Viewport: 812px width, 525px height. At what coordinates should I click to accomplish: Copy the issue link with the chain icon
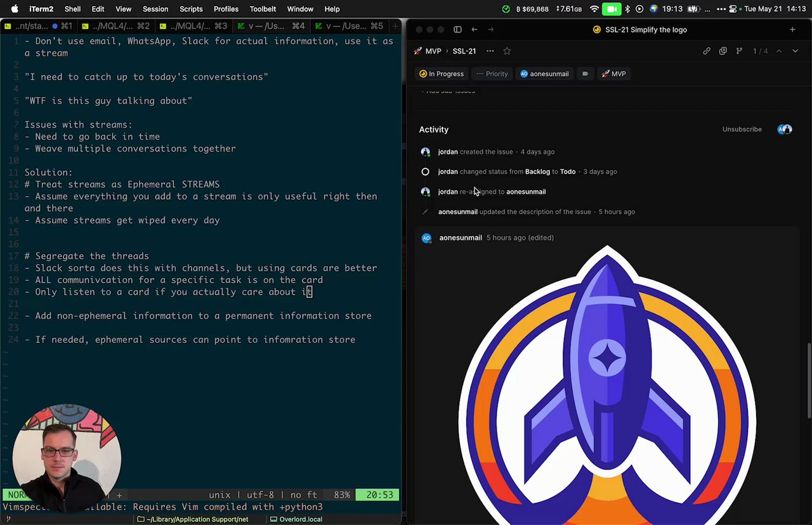pyautogui.click(x=707, y=51)
